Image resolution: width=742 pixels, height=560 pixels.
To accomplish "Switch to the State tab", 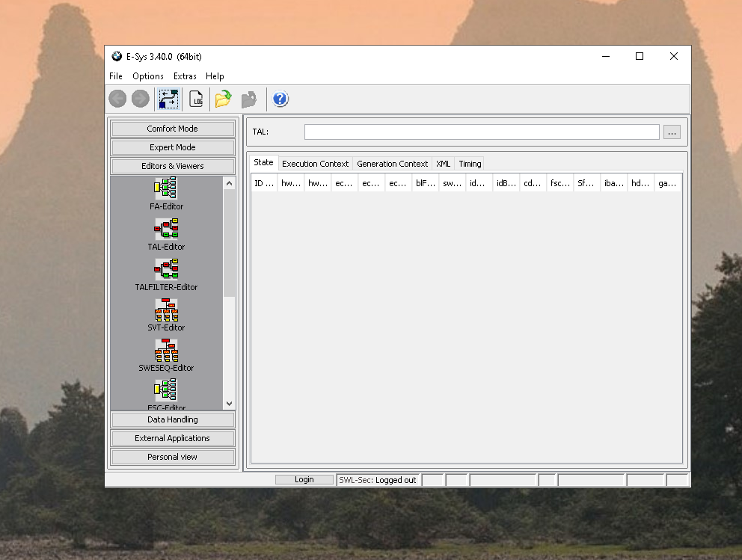I will 263,163.
